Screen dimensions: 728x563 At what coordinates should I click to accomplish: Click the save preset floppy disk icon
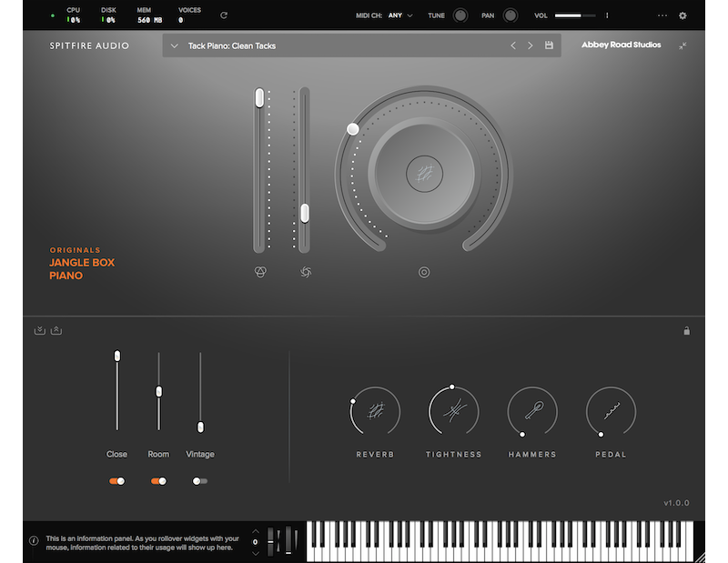(x=549, y=45)
